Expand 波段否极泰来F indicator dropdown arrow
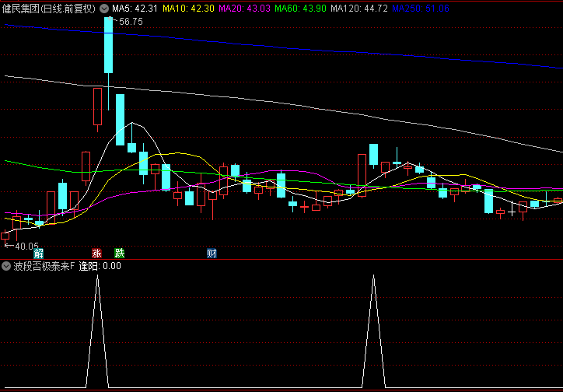This screenshot has height=392, width=563. [x=6, y=266]
